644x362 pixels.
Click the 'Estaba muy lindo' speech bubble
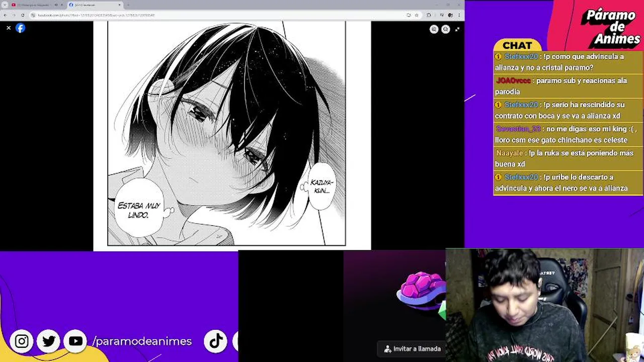click(x=139, y=209)
